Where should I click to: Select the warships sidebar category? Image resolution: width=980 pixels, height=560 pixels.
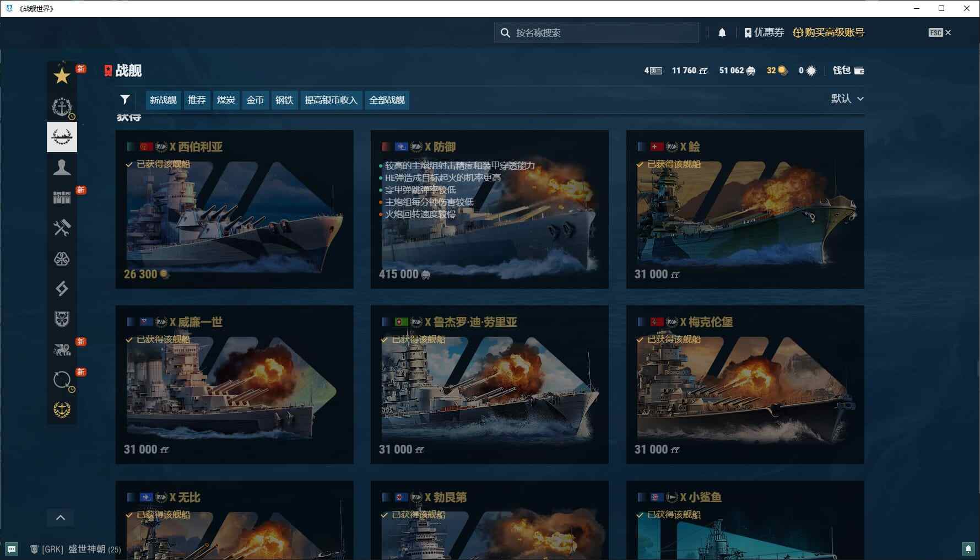(x=62, y=137)
